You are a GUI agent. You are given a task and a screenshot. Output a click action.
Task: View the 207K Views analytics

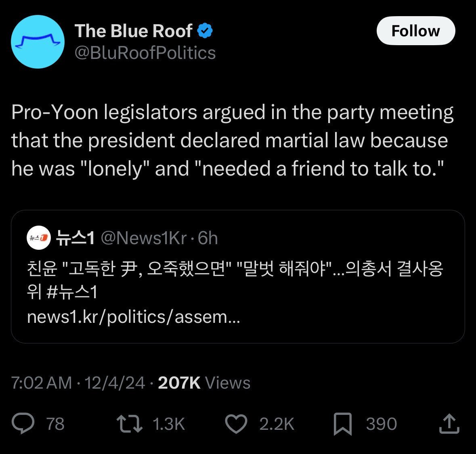pos(204,383)
